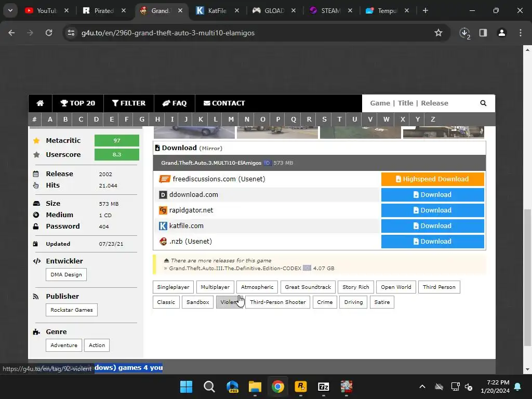Select the Sandbox tag

[197, 302]
